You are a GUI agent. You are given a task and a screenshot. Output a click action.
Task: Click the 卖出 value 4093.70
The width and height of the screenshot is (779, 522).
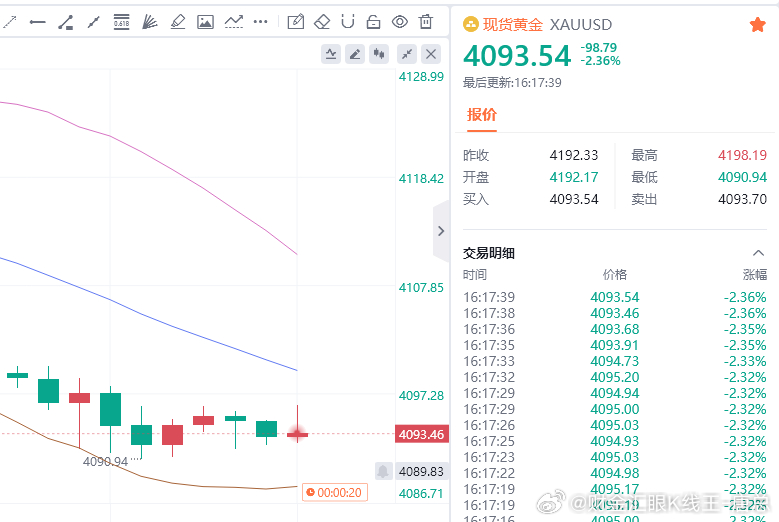point(742,199)
